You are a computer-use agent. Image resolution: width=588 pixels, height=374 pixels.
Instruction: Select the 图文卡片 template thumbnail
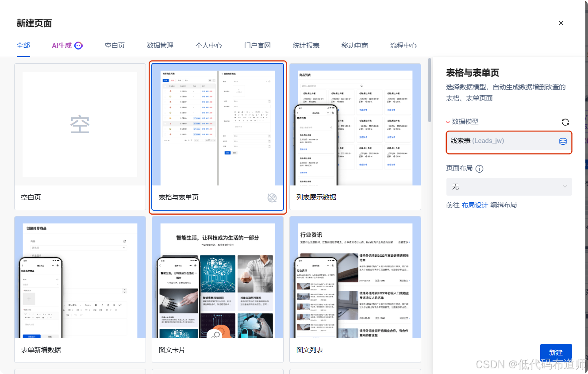coord(218,278)
